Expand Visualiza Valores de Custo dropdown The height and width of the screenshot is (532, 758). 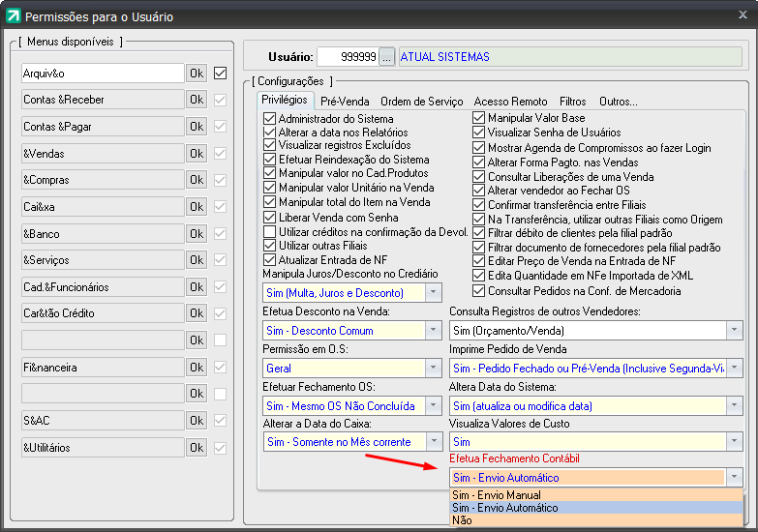734,442
